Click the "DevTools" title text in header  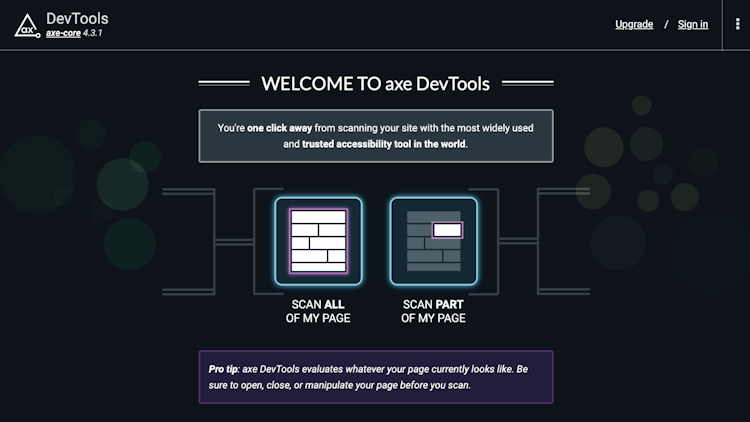(x=77, y=19)
